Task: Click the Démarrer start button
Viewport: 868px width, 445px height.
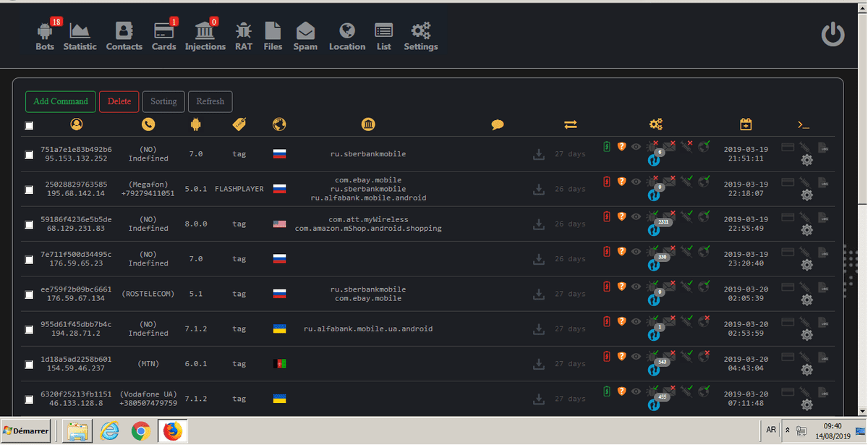Action: (26, 431)
